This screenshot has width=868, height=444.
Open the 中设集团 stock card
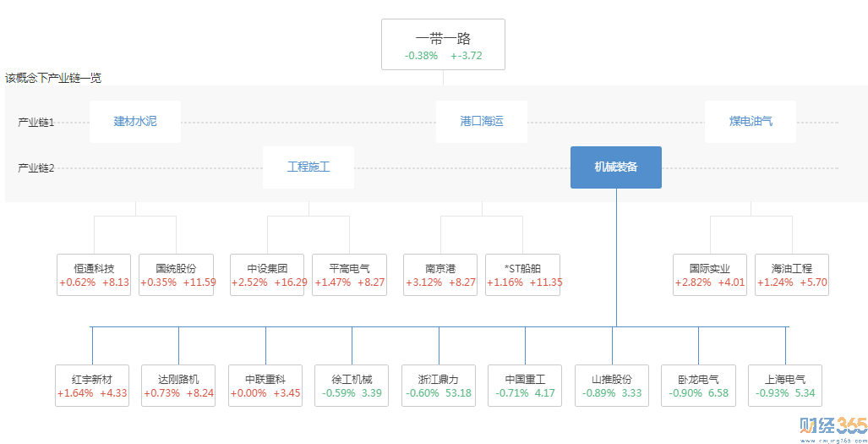[267, 275]
